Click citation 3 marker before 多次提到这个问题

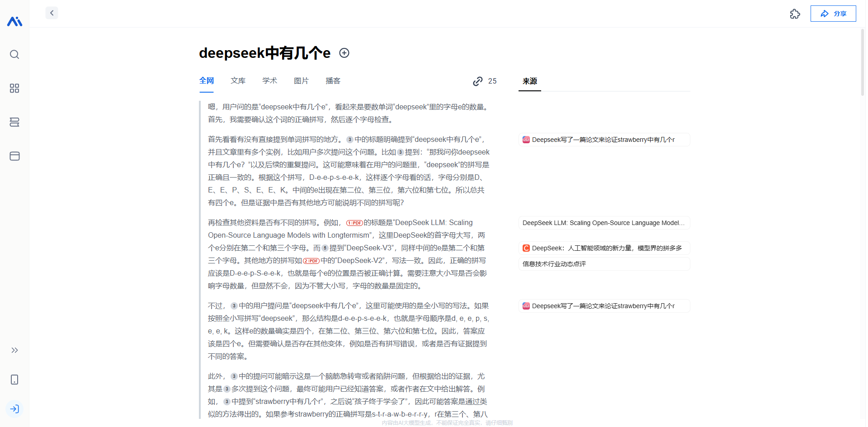[x=226, y=389]
